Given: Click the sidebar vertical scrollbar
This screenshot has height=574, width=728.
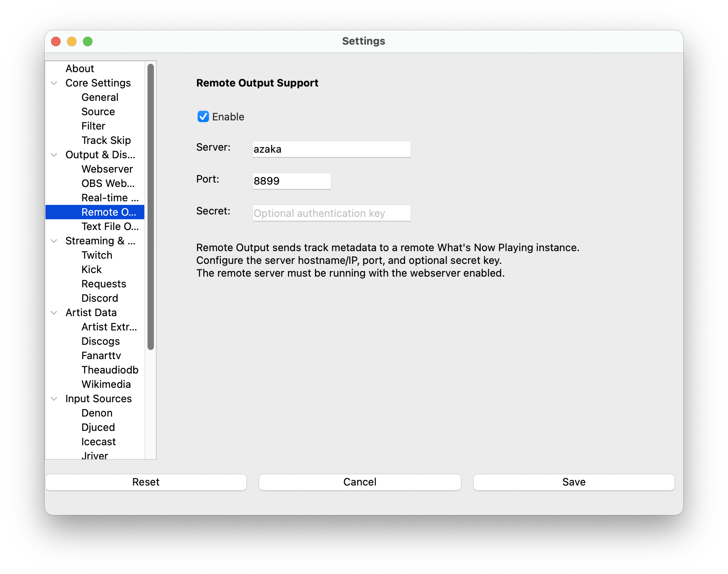Looking at the screenshot, I should click(x=151, y=206).
